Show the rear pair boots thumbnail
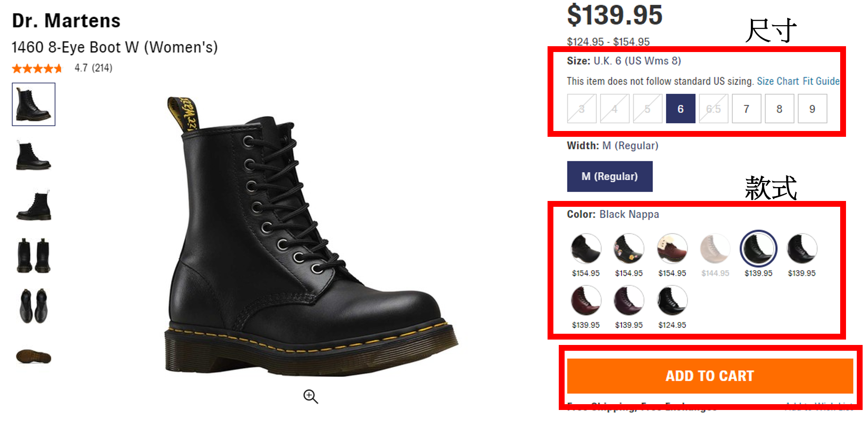 click(34, 256)
